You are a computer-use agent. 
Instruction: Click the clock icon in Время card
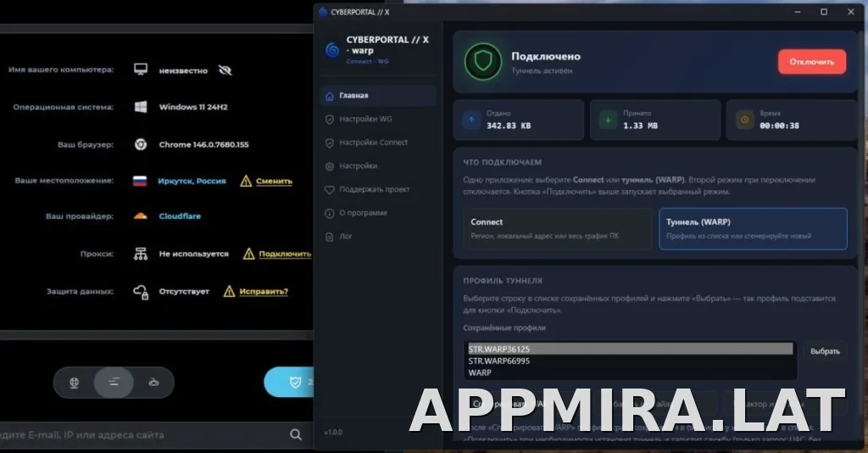(x=744, y=120)
